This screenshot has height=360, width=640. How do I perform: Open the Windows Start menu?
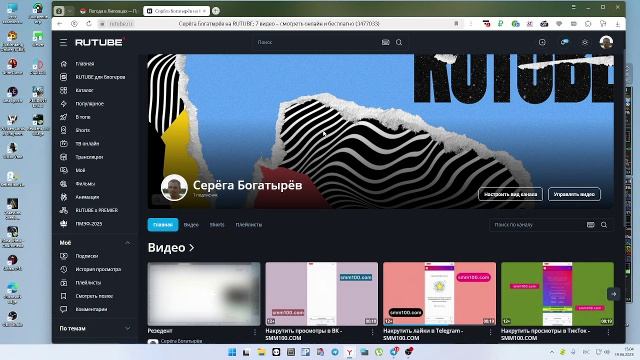pyautogui.click(x=232, y=352)
